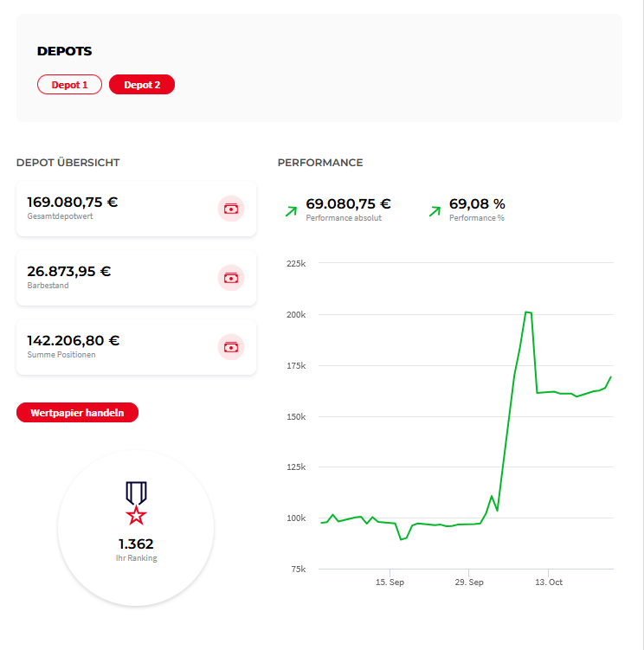Click the 69.080,75 € performance absolute value
This screenshot has width=644, height=650.
click(348, 204)
